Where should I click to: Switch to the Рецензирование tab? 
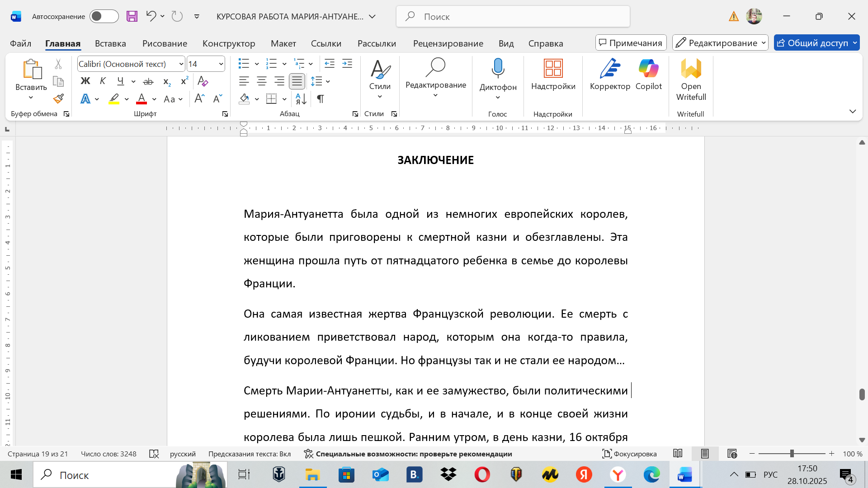click(x=448, y=43)
